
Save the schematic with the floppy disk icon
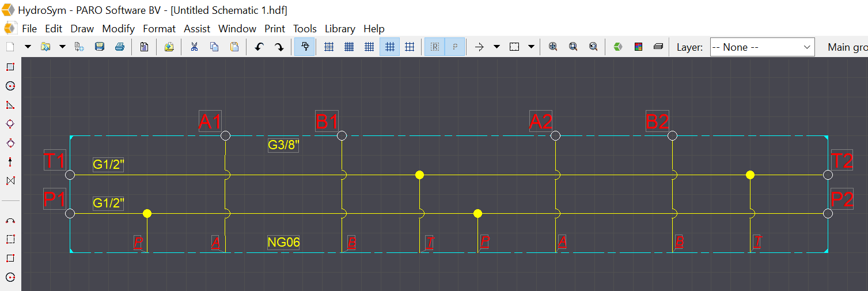pos(100,47)
